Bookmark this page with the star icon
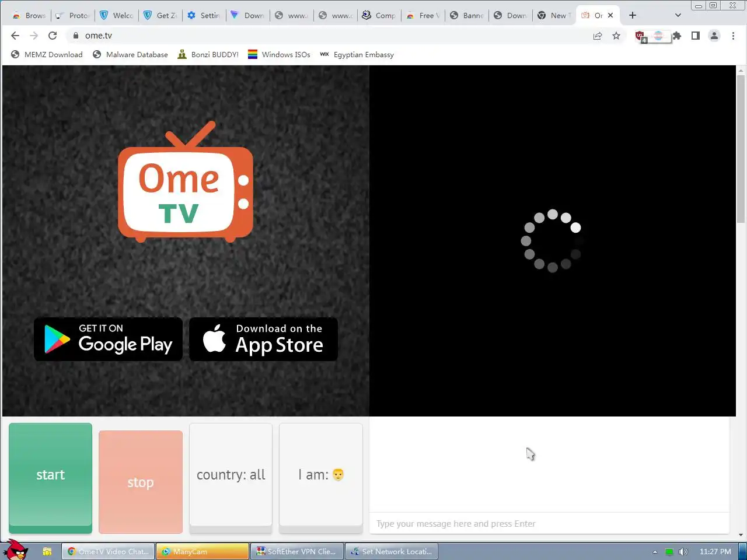 coord(616,36)
